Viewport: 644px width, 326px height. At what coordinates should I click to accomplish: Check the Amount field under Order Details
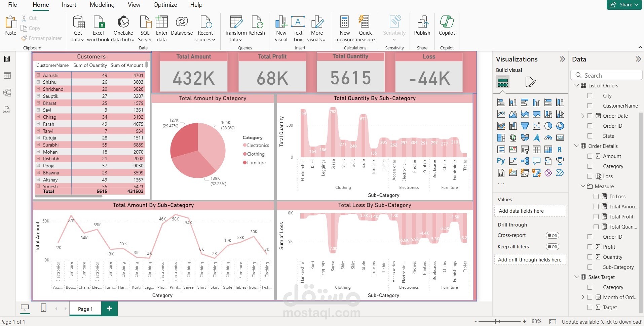click(590, 156)
